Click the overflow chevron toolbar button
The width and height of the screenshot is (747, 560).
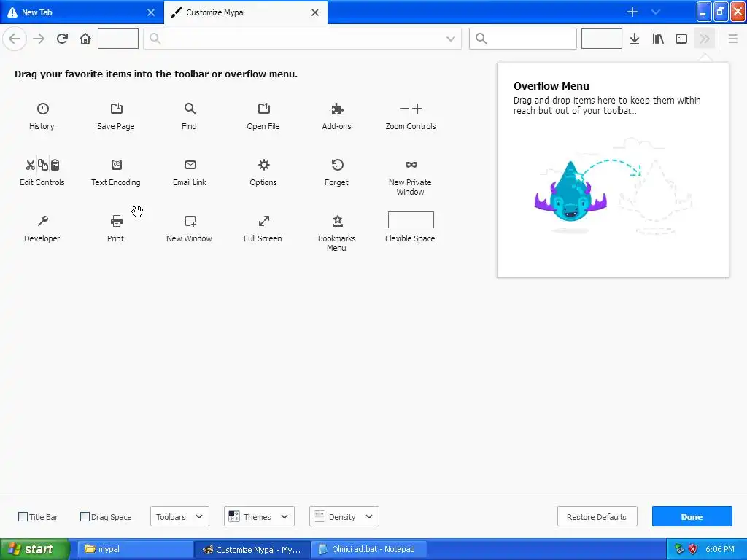(x=705, y=39)
